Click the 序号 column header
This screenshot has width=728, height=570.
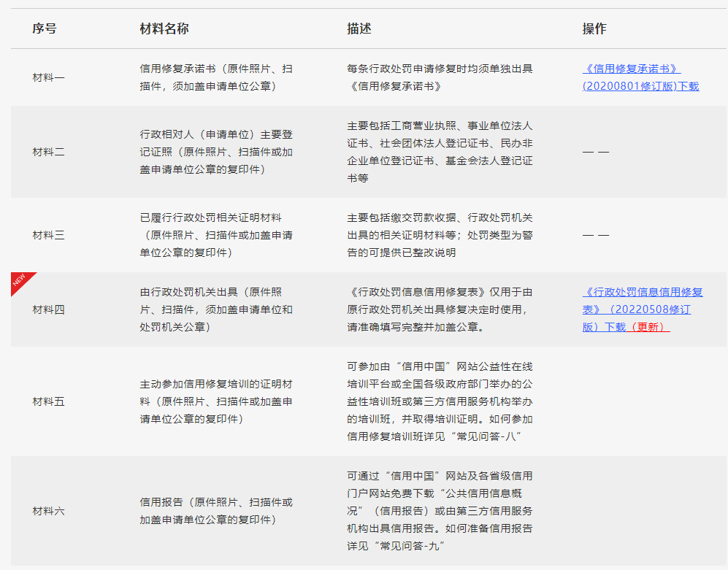pos(45,28)
